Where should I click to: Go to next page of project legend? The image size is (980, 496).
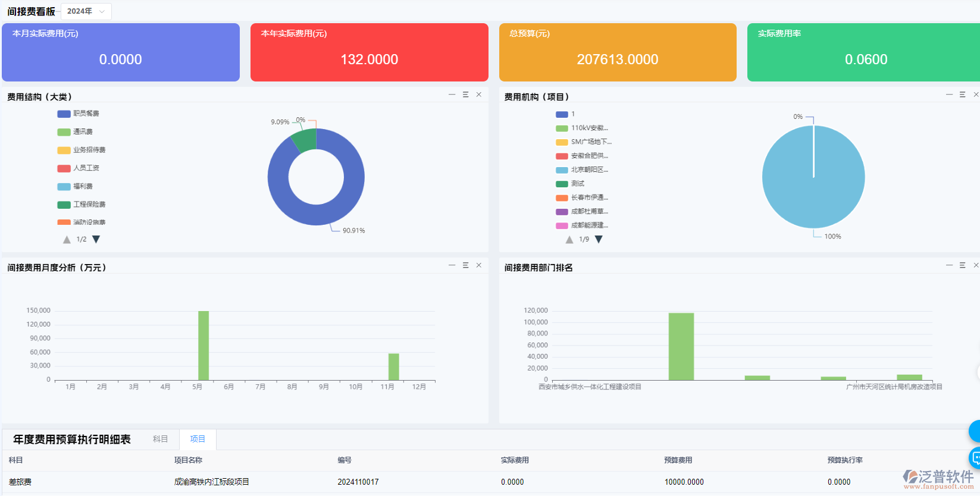coord(599,239)
